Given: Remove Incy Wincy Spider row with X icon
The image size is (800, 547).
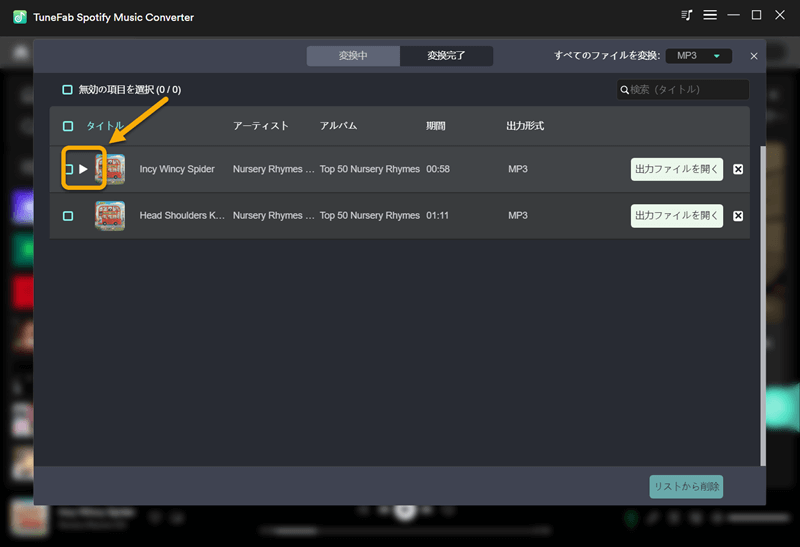Looking at the screenshot, I should point(738,169).
